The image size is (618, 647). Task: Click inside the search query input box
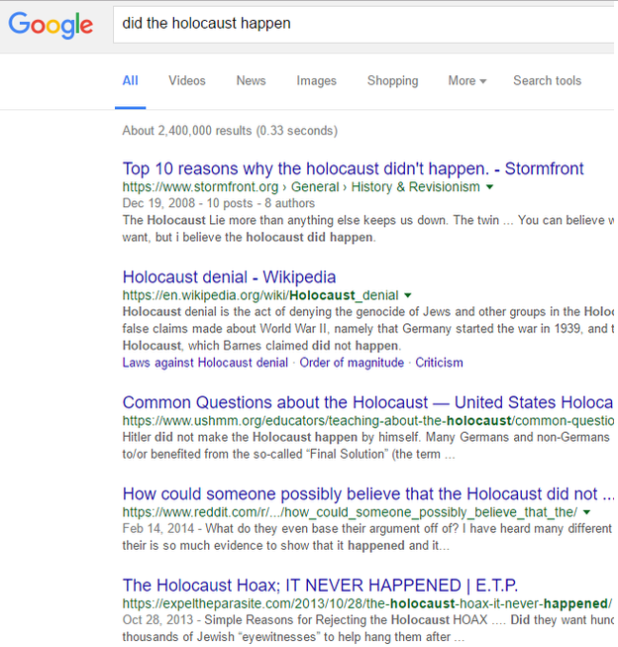pos(360,24)
